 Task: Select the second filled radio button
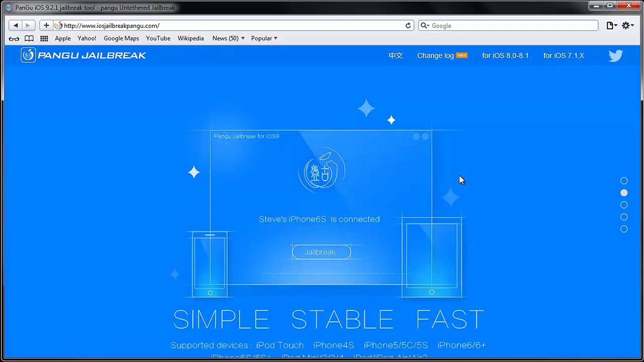(x=624, y=193)
